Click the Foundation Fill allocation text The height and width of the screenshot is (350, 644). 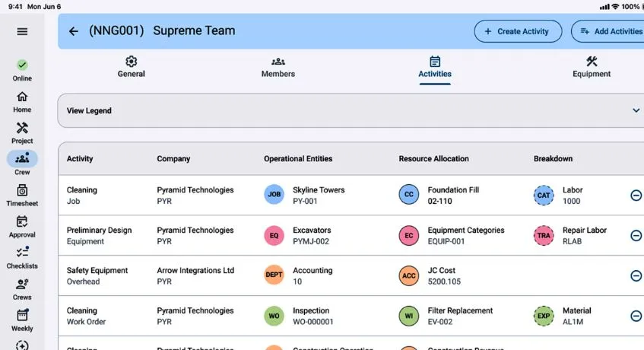click(x=453, y=189)
